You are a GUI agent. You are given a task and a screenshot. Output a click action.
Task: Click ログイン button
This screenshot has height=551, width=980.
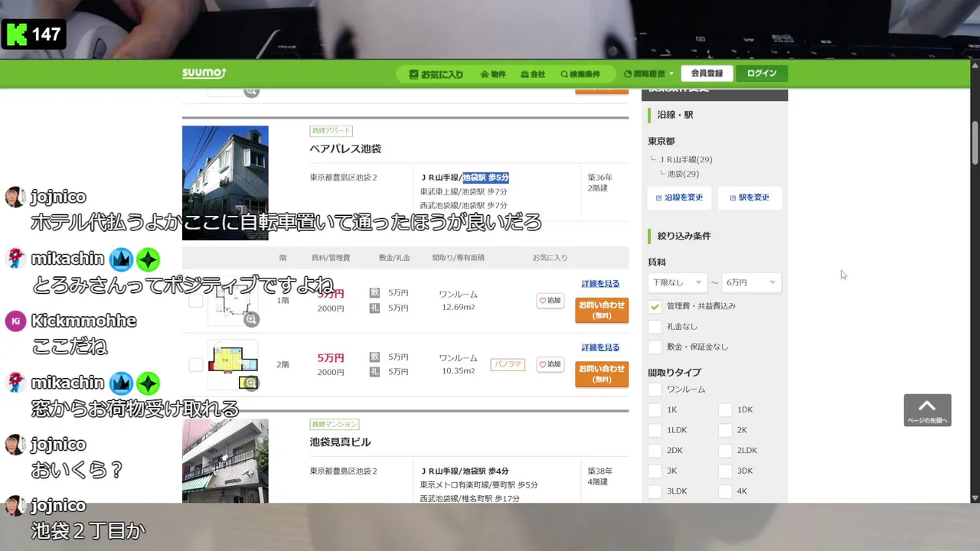point(762,73)
